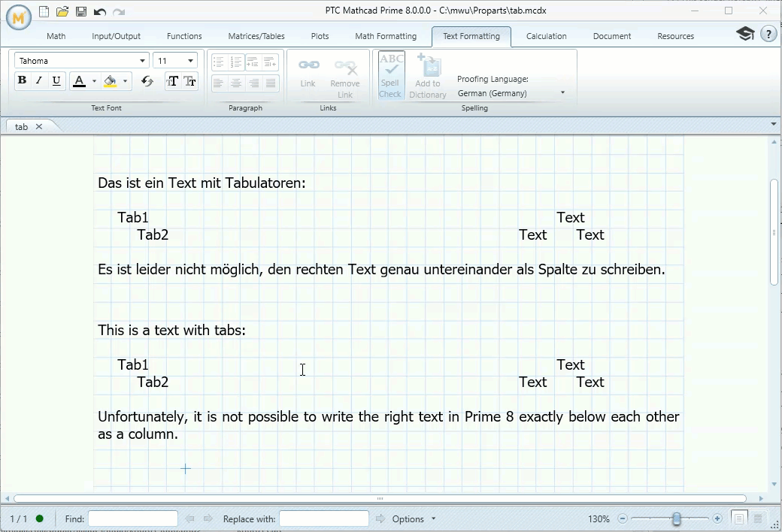Screen dimensions: 782x532
Task: Underline the selected text
Action: pyautogui.click(x=56, y=80)
